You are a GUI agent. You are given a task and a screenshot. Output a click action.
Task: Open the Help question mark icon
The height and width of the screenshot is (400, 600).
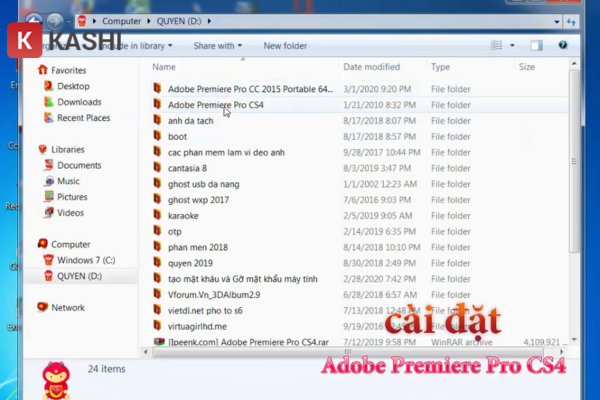coord(562,45)
